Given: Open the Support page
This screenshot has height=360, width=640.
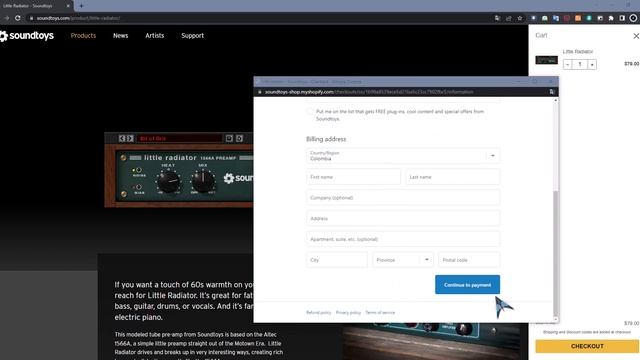Looking at the screenshot, I should [x=193, y=36].
